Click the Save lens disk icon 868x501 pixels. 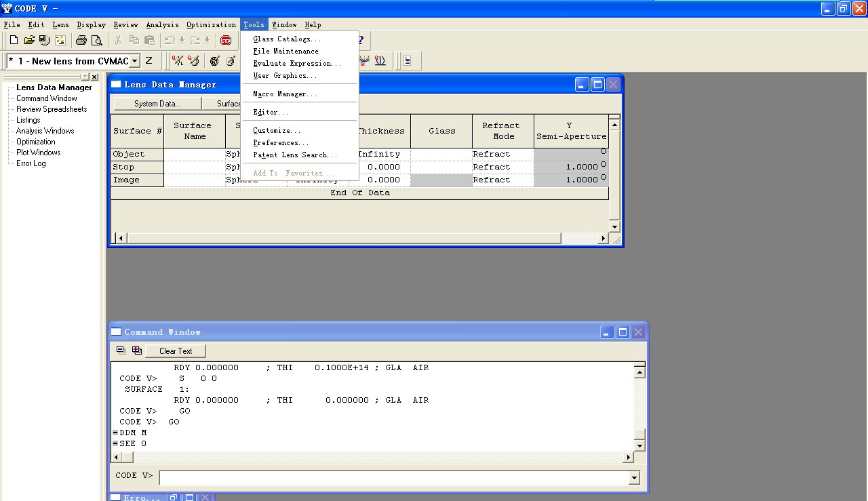click(45, 40)
